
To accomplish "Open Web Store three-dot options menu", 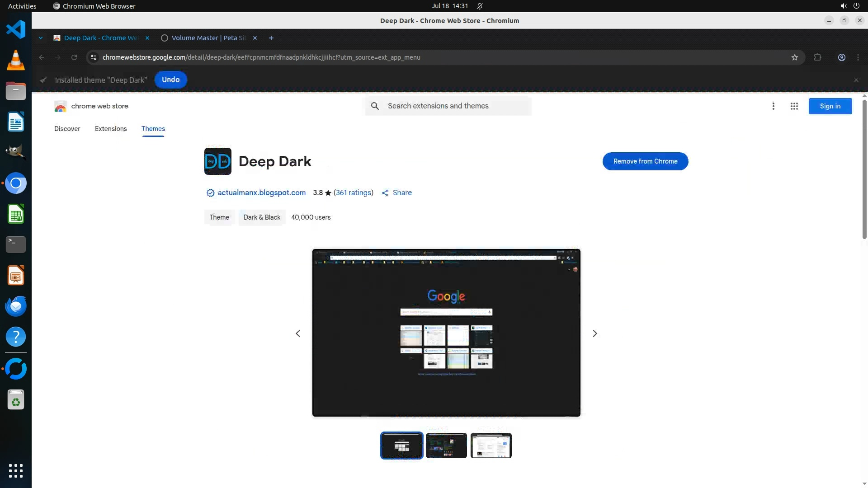I will pos(773,106).
